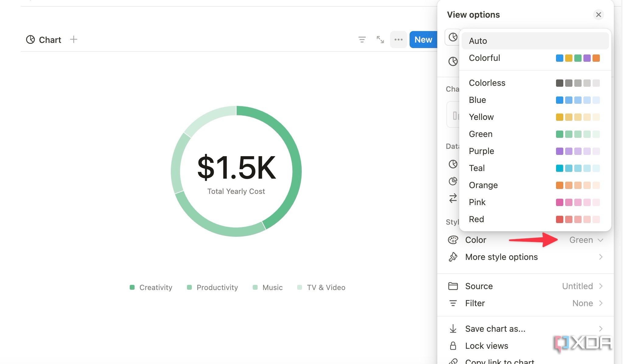Screen dimensions: 623x364
Task: Click the lock icon beside Lock views
Action: [x=453, y=346]
